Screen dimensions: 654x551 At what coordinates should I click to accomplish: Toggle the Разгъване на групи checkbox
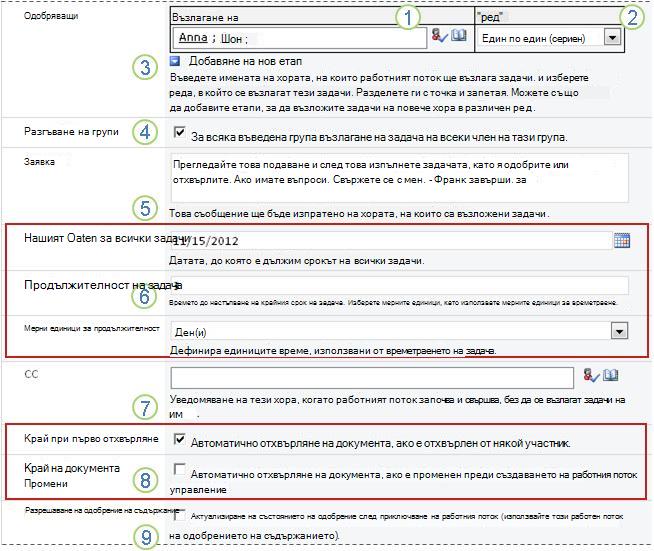point(180,133)
